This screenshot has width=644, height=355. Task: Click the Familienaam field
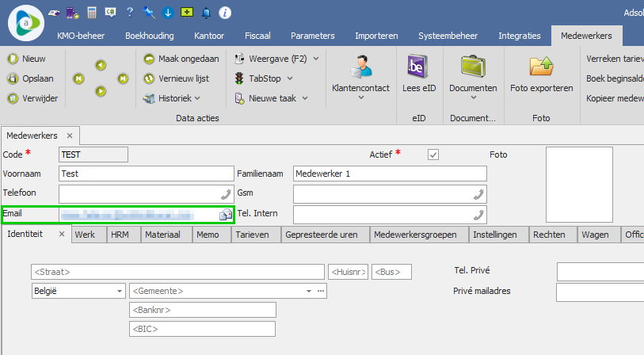(390, 174)
